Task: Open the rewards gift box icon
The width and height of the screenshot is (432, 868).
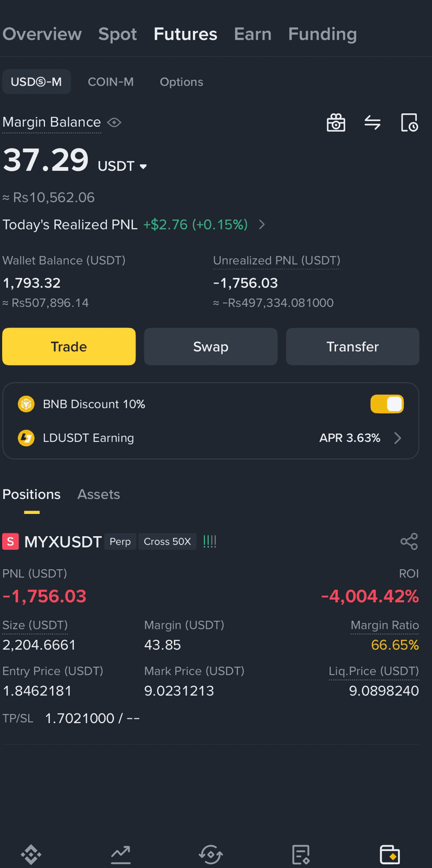Action: (x=336, y=123)
